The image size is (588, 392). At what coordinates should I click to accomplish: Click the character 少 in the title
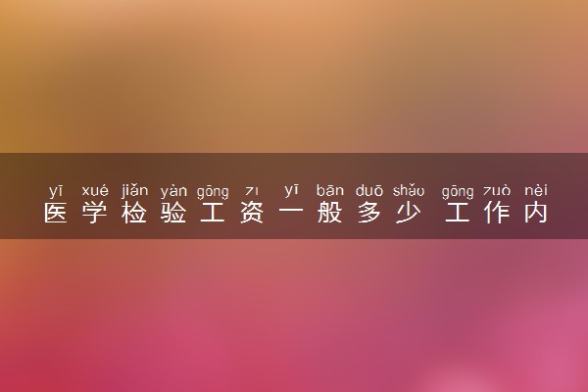click(x=409, y=213)
